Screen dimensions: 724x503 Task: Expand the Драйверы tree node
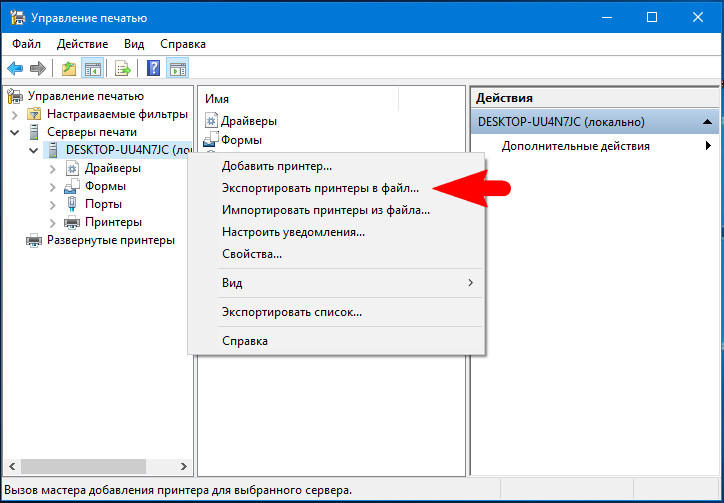point(53,169)
